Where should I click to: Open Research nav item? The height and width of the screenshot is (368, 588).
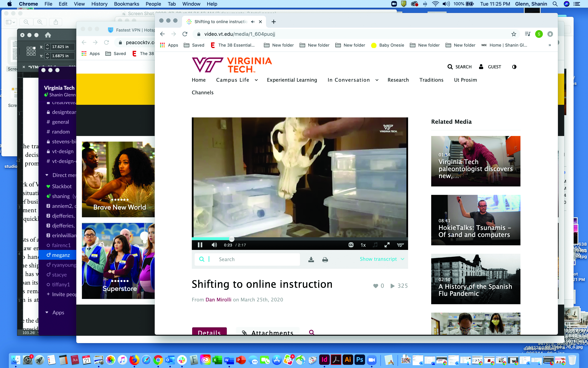click(398, 80)
